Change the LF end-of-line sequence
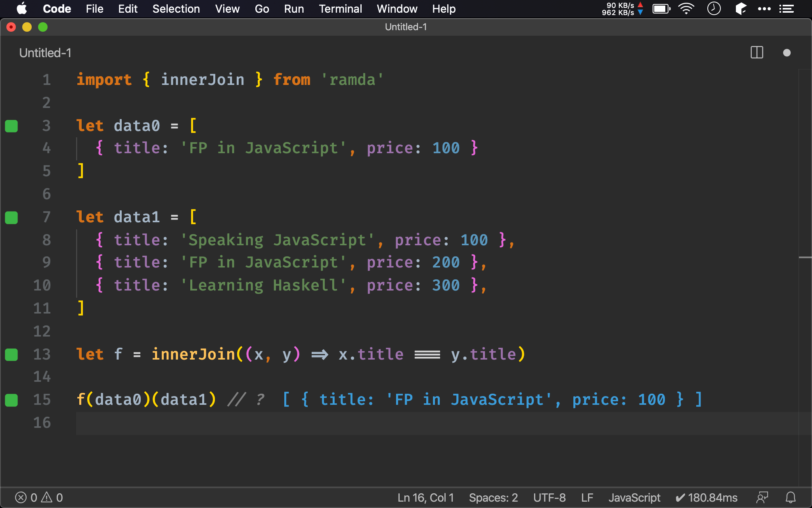 pos(587,498)
